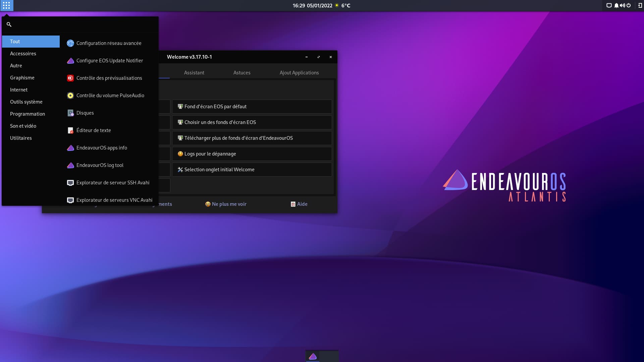Image resolution: width=644 pixels, height=362 pixels.
Task: Click the 6°C temperature reading
Action: [346, 5]
